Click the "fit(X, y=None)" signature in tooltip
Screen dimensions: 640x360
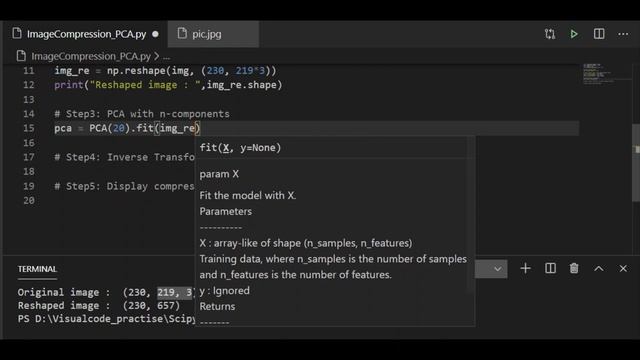(240, 148)
